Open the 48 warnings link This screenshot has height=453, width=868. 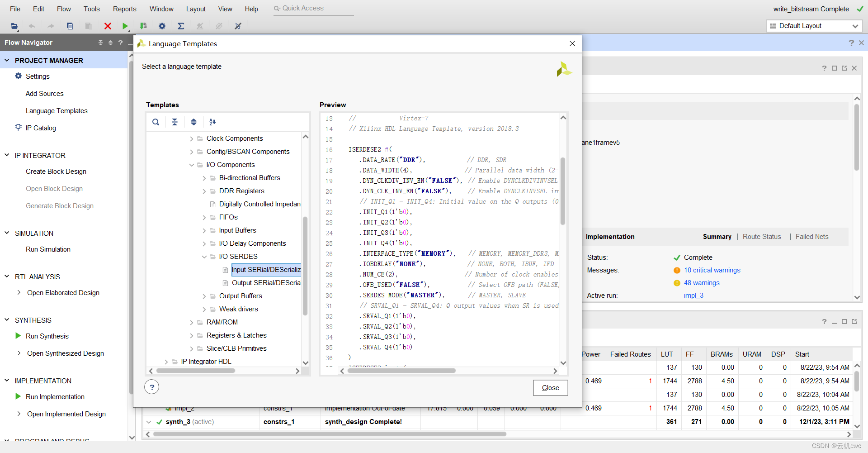pos(702,283)
